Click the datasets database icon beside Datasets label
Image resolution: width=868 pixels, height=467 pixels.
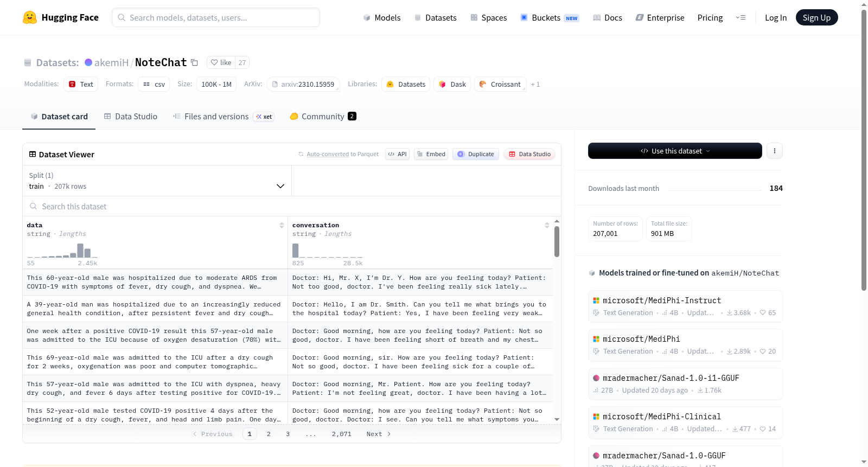coord(28,62)
